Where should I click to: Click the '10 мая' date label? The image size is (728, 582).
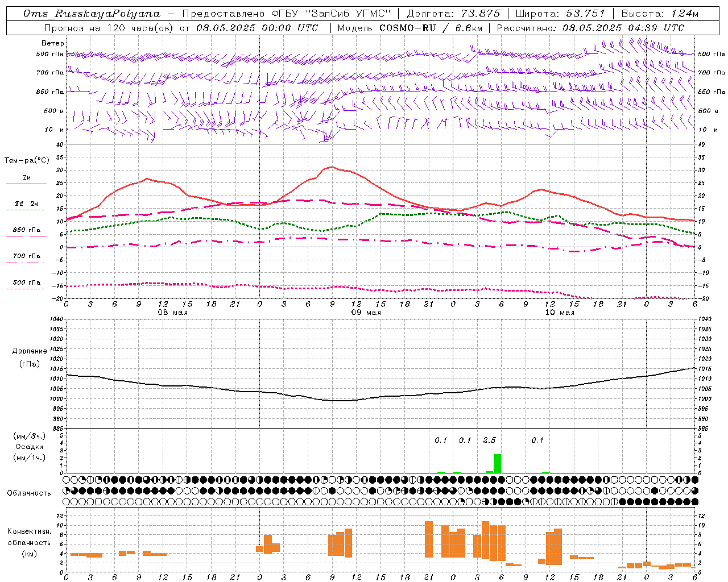coord(560,313)
